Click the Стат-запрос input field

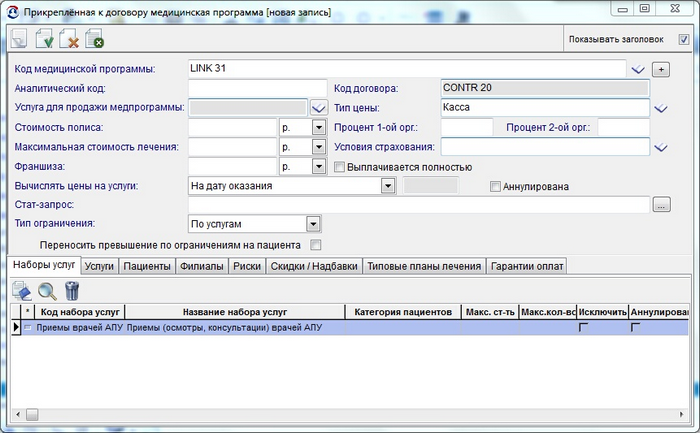[x=419, y=205]
